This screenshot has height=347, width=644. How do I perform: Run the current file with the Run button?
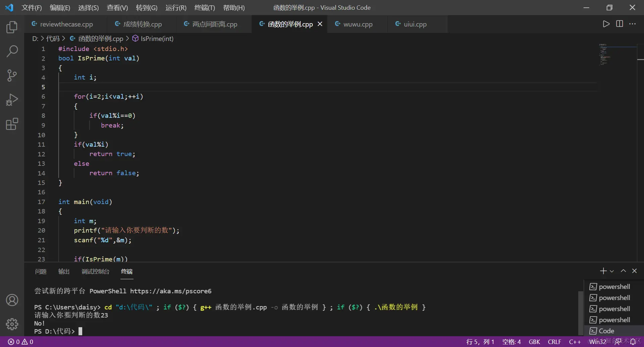(x=606, y=24)
